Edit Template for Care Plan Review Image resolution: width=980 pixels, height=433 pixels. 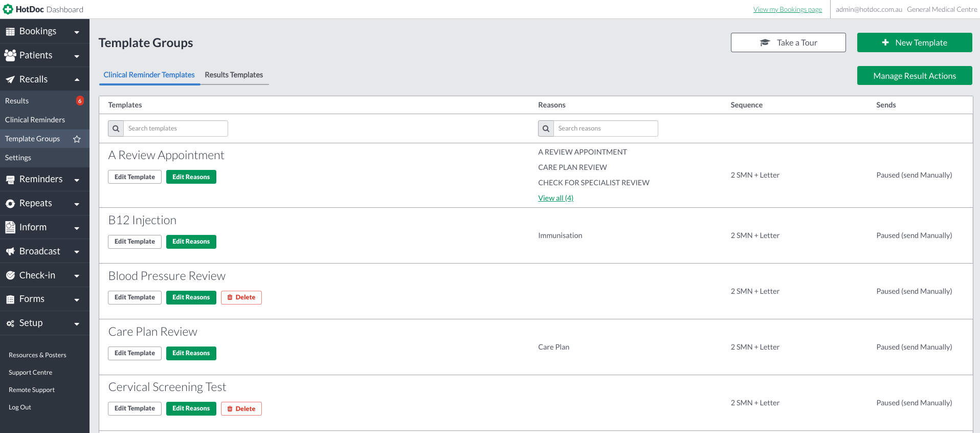pos(135,353)
